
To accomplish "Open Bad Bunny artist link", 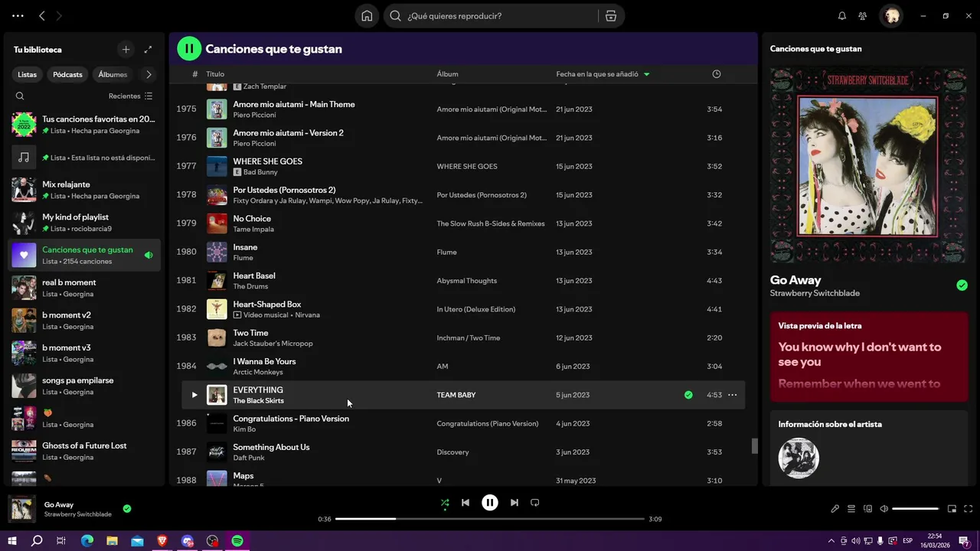I will pyautogui.click(x=260, y=172).
